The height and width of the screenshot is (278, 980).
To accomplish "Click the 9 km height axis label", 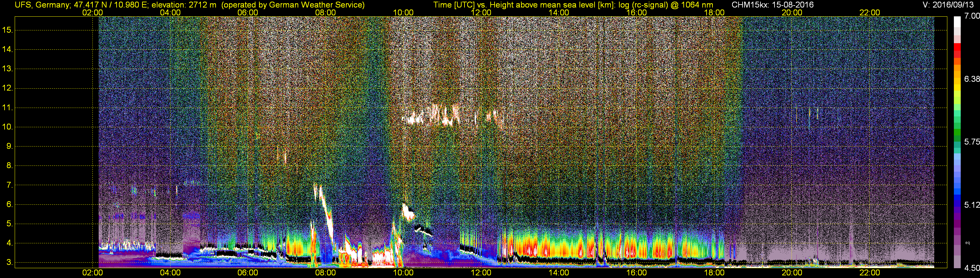I will tap(9, 146).
